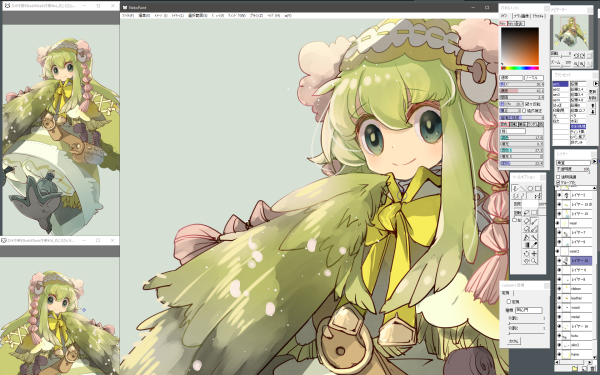The width and height of the screenshot is (600, 375).
Task: Hide the leather layer
Action: click(x=559, y=298)
